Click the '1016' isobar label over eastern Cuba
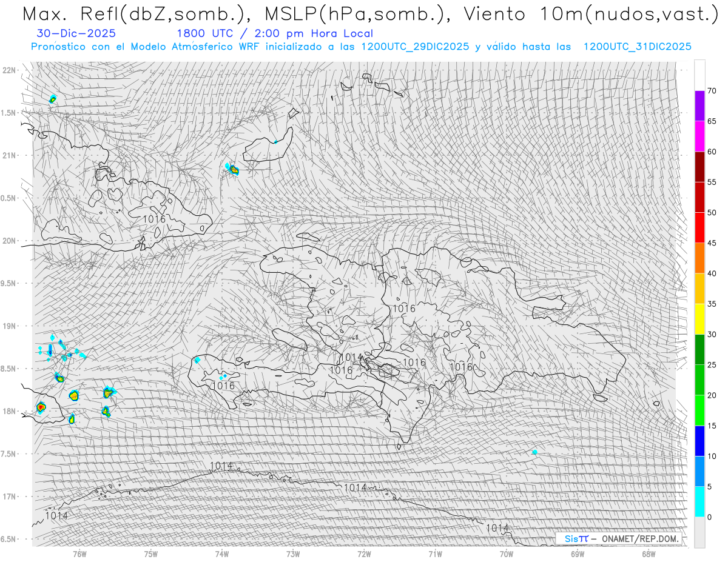 [154, 219]
